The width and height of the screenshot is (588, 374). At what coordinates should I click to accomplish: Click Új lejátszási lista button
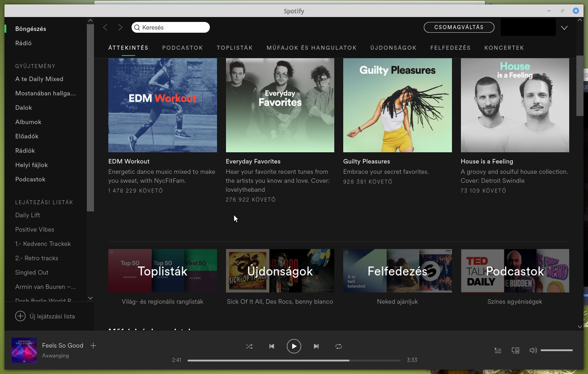click(45, 316)
